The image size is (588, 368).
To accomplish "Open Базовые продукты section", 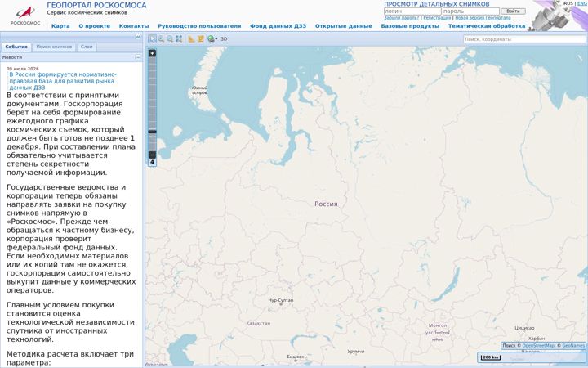I will point(410,26).
